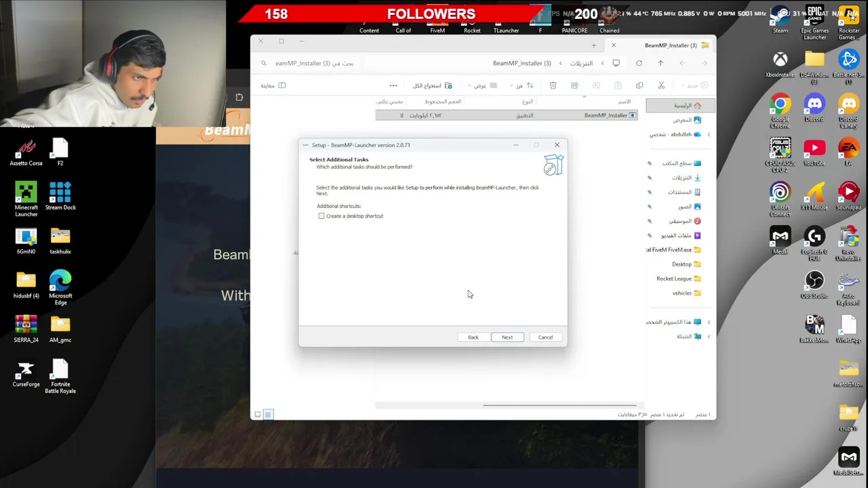Click the Cut scissors icon in Explorer
The image size is (868, 488).
pyautogui.click(x=661, y=85)
